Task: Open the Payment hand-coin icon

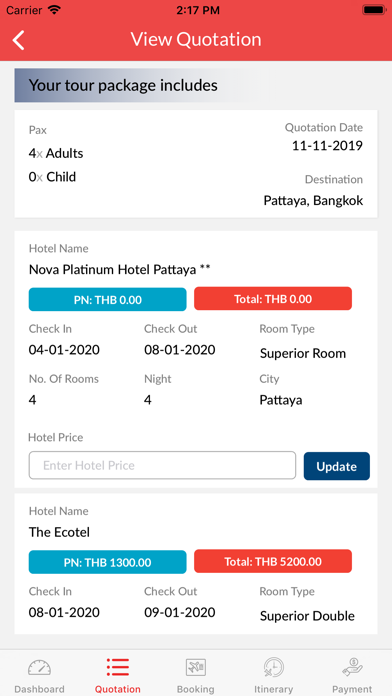Action: [x=352, y=667]
